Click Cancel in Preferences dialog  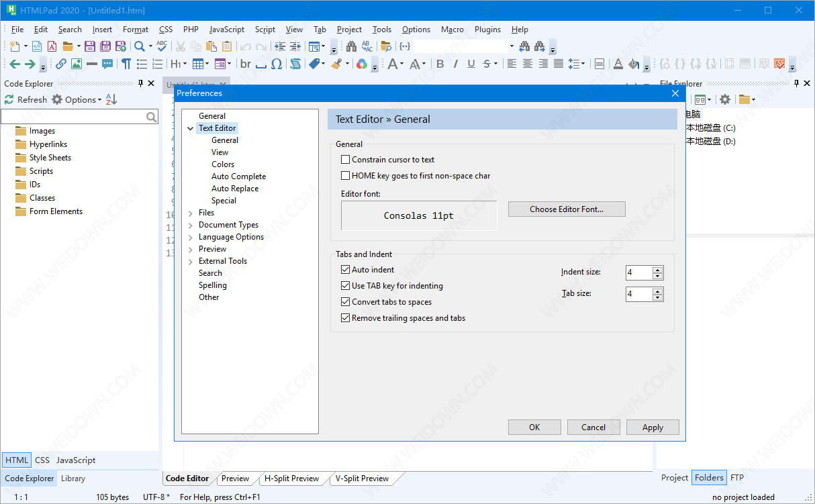point(593,427)
